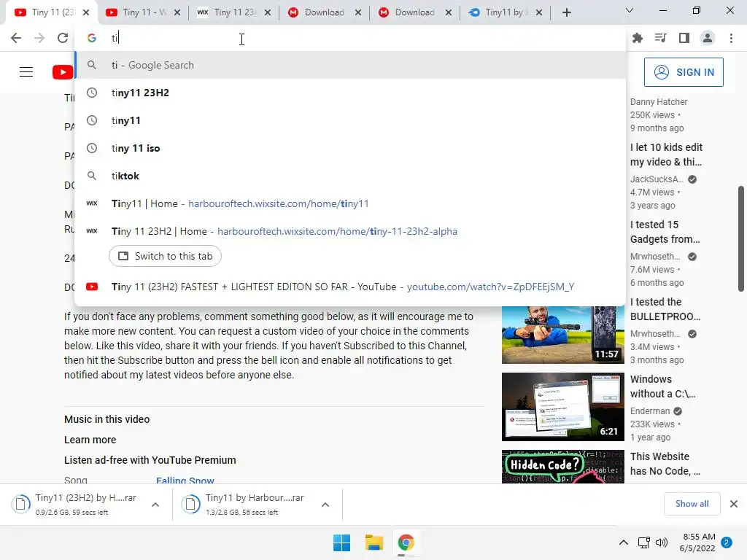Click the Chrome taskbar icon
The height and width of the screenshot is (560, 747).
406,542
